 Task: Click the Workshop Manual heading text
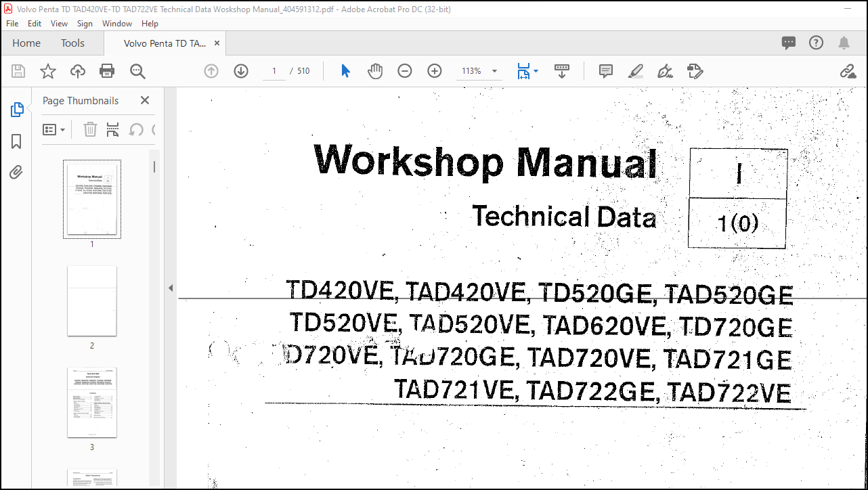(x=485, y=163)
